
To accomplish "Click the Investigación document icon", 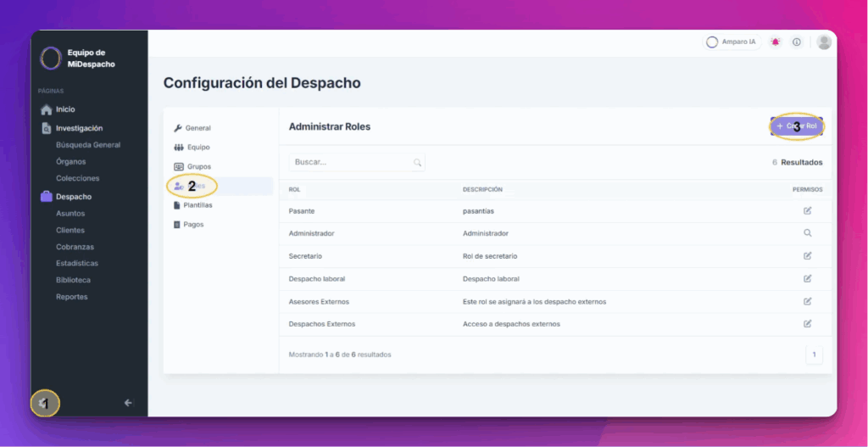I will click(47, 129).
